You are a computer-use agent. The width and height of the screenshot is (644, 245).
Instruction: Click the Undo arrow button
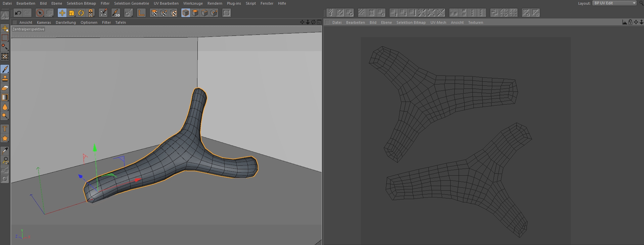(x=18, y=13)
